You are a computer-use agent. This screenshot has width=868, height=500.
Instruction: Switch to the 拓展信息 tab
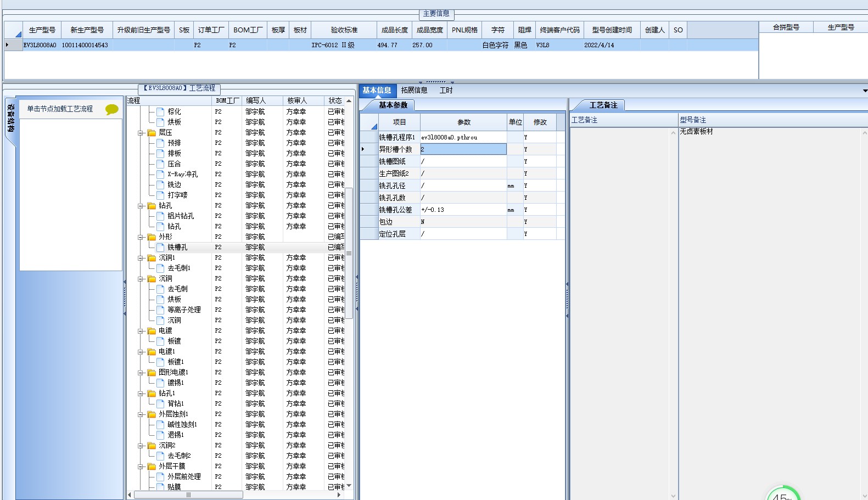(414, 91)
